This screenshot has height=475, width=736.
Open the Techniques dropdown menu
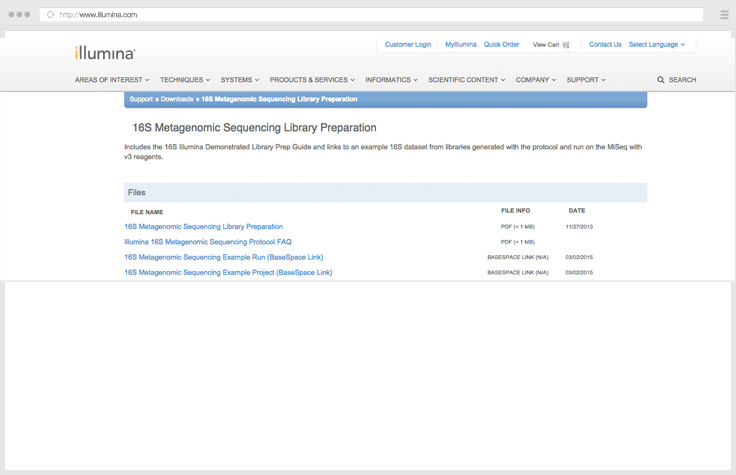click(184, 80)
